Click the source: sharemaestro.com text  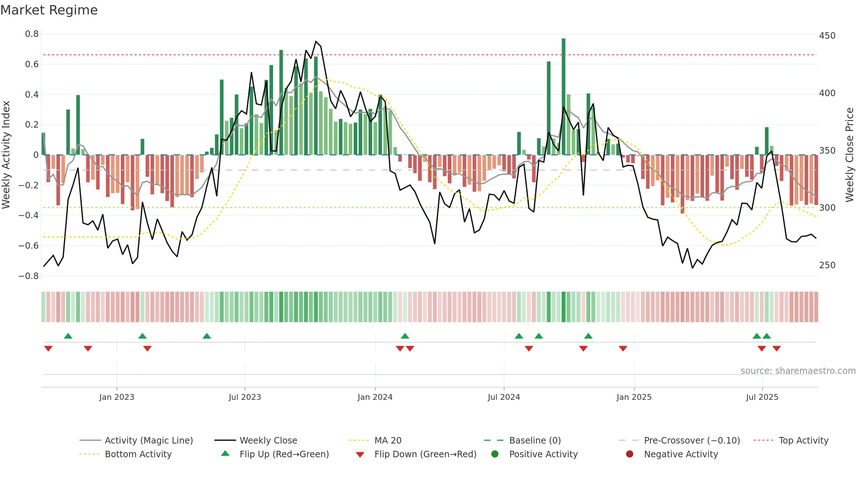[x=798, y=371]
